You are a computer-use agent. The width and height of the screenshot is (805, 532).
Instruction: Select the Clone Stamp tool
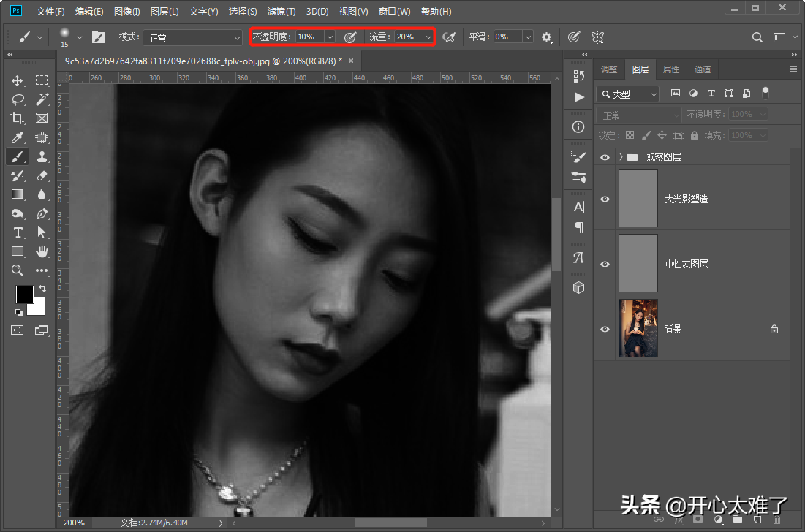click(x=42, y=156)
